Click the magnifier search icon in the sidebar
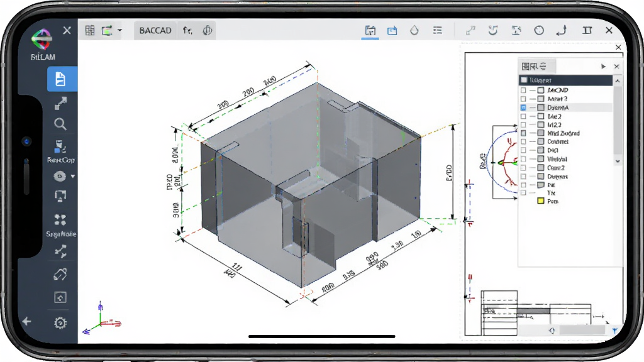 click(x=60, y=124)
